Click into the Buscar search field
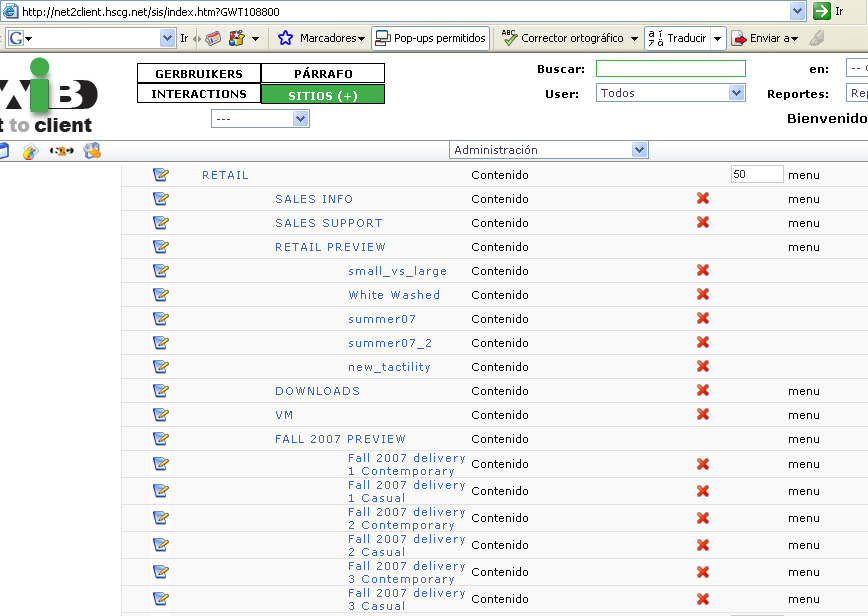Screen dimensions: 868x616 [671, 68]
